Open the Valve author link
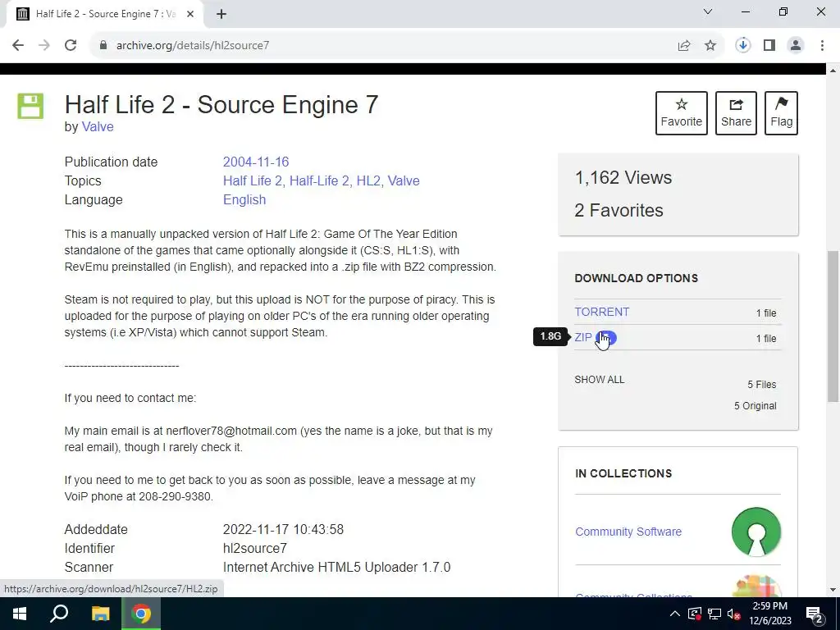Screen dimensions: 840x630 [98, 127]
